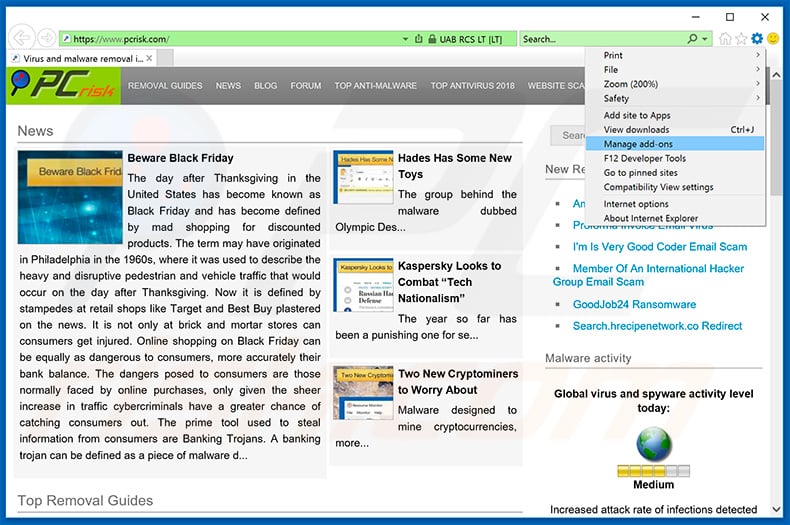Open BLOG nav item
Screen dimensions: 790x525
[x=266, y=86]
